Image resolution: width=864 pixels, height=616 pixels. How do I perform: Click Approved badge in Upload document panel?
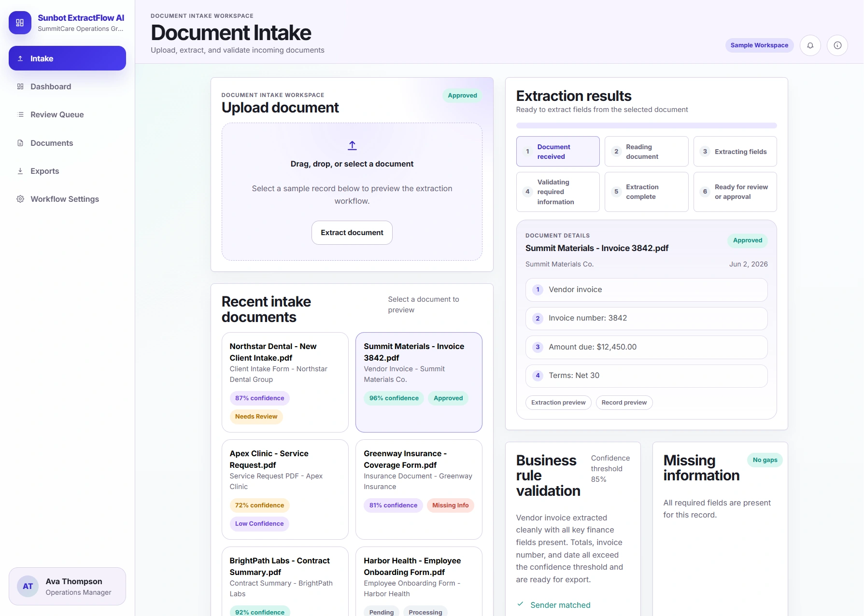[x=462, y=96]
